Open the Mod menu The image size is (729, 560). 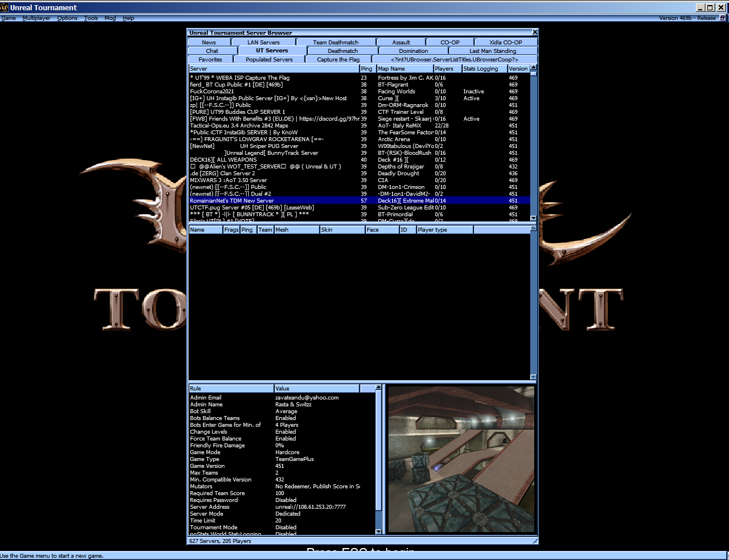pyautogui.click(x=109, y=18)
